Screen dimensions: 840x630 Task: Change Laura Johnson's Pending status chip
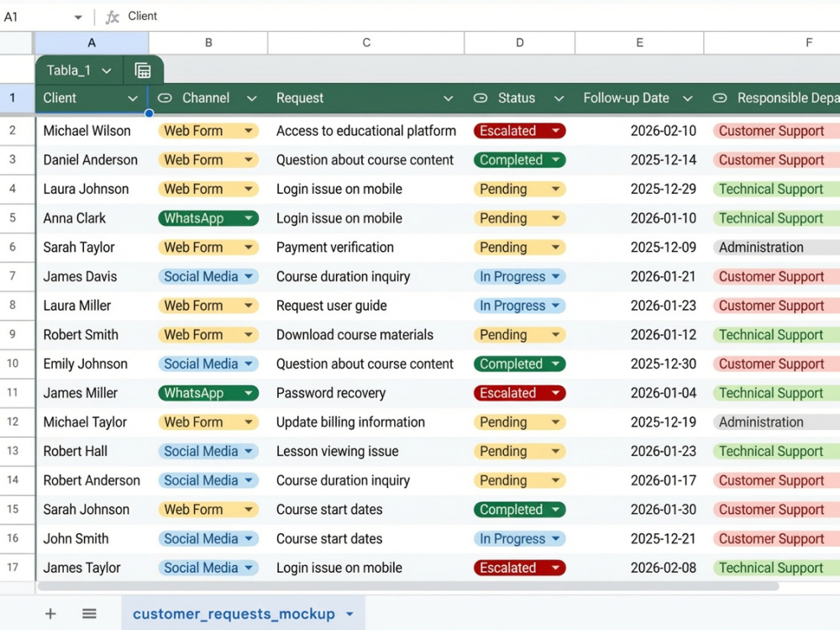(519, 189)
